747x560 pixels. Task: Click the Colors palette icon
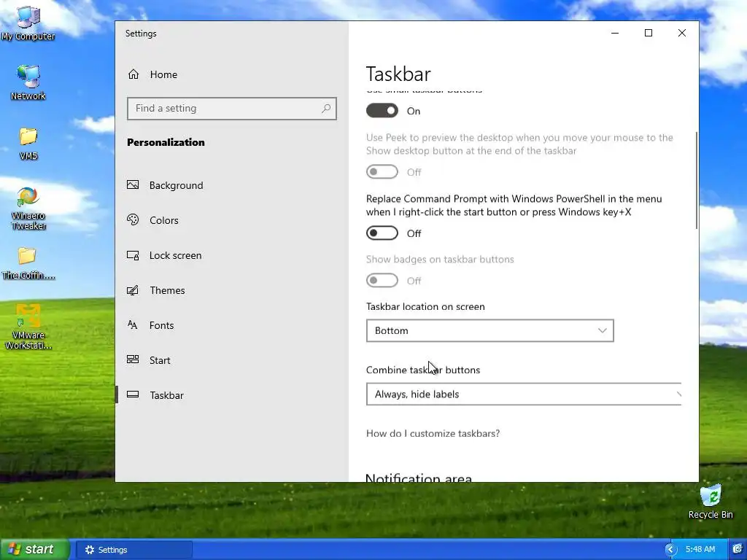(x=133, y=219)
